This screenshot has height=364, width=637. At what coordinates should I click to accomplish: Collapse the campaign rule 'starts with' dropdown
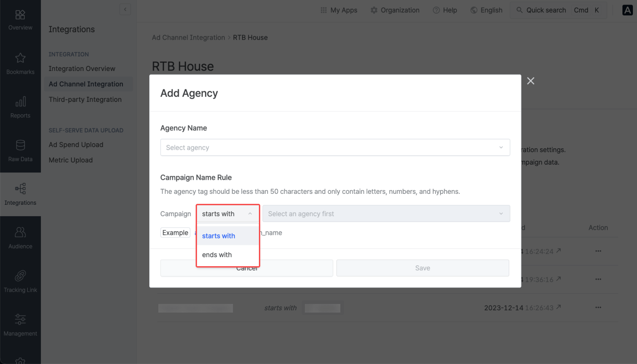coord(227,214)
